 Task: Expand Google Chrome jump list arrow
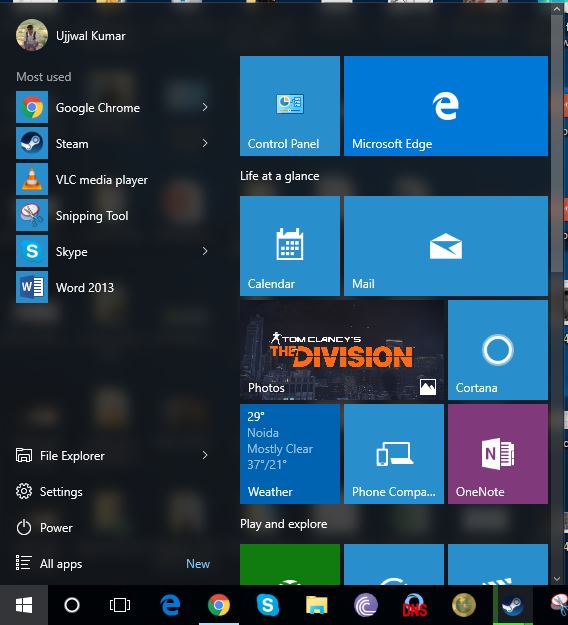point(205,107)
